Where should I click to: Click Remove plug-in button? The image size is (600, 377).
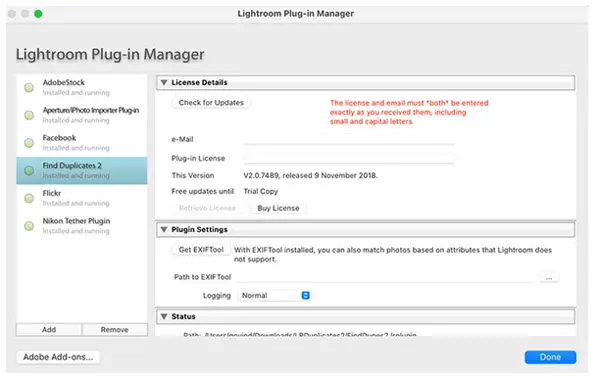click(114, 330)
